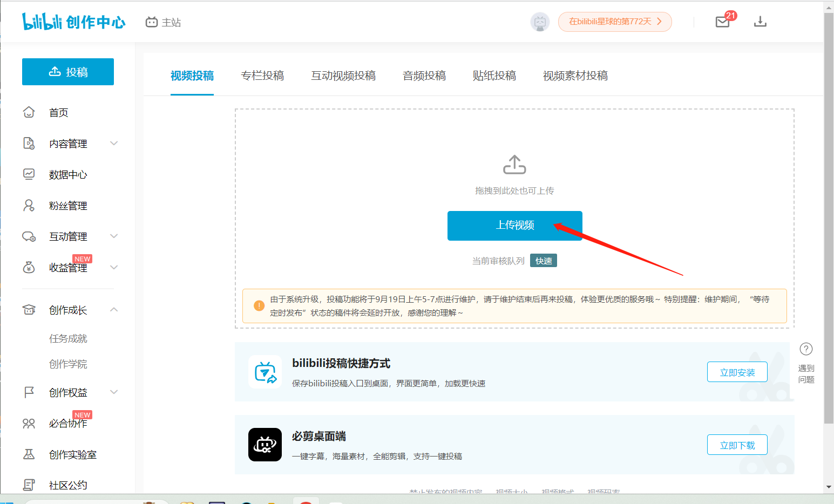834x504 pixels.
Task: Expand the 创作权益 chevron
Action: (114, 392)
